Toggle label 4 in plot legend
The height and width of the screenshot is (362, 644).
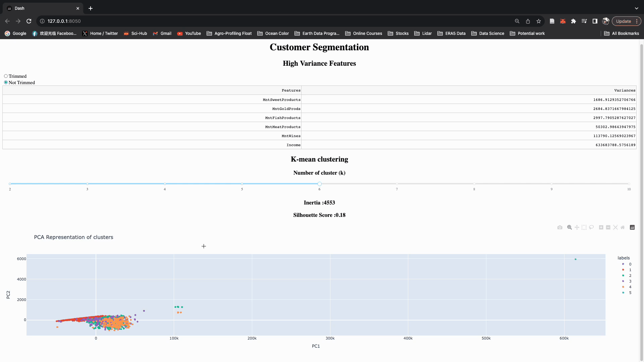point(627,287)
